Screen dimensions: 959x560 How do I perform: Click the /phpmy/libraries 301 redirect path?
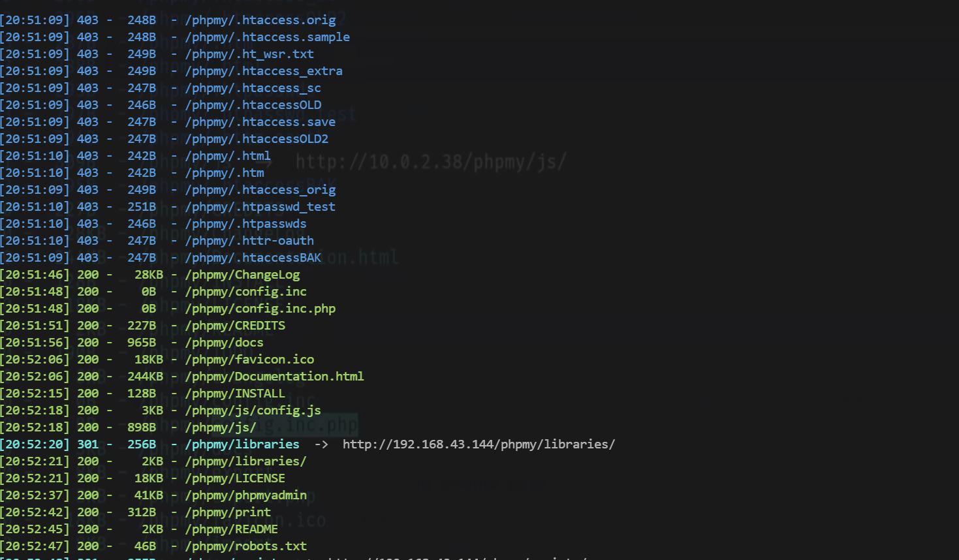242,444
